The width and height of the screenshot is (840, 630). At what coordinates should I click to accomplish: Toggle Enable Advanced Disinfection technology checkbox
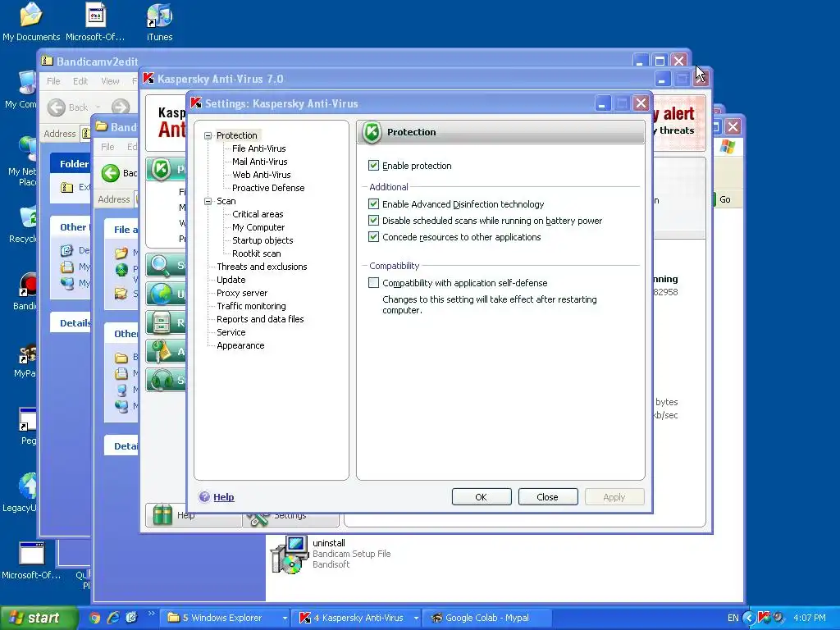[x=373, y=203]
